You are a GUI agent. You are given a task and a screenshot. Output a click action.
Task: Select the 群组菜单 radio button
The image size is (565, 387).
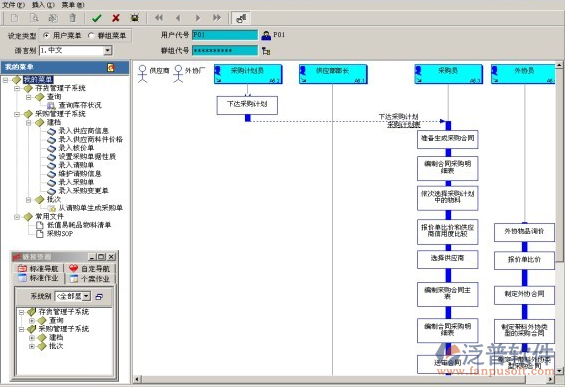pyautogui.click(x=91, y=35)
